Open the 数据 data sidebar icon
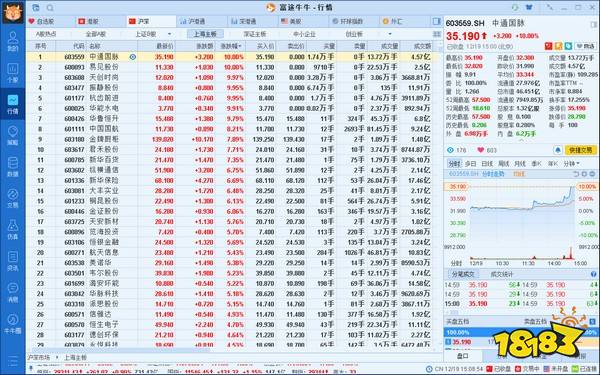This screenshot has width=600, height=375. (13, 166)
